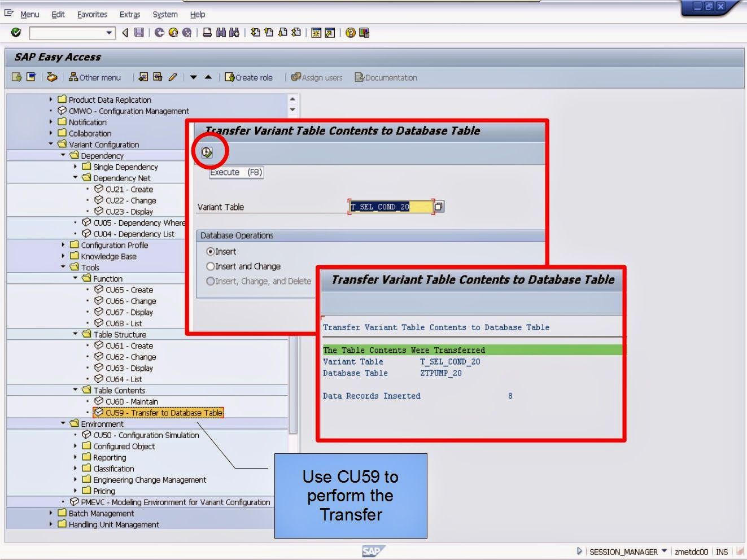Click the Create role button
The height and width of the screenshot is (560, 747).
coord(250,77)
